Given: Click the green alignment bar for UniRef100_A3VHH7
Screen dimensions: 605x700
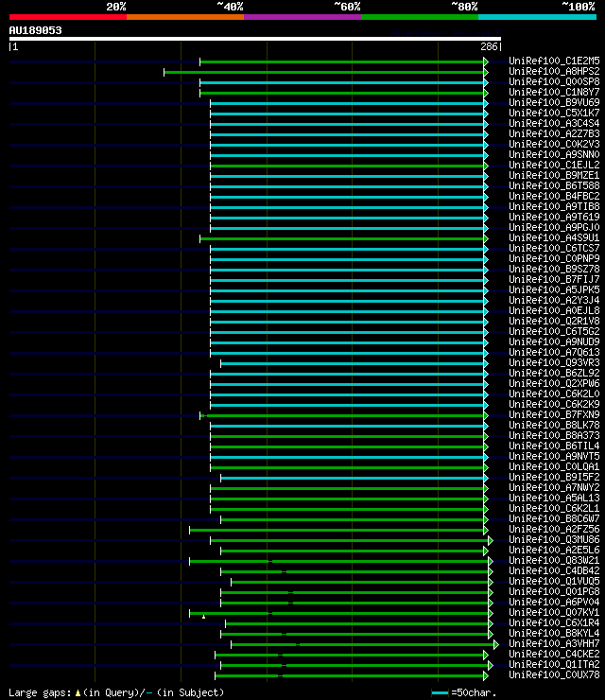Looking at the screenshot, I should 363,644.
